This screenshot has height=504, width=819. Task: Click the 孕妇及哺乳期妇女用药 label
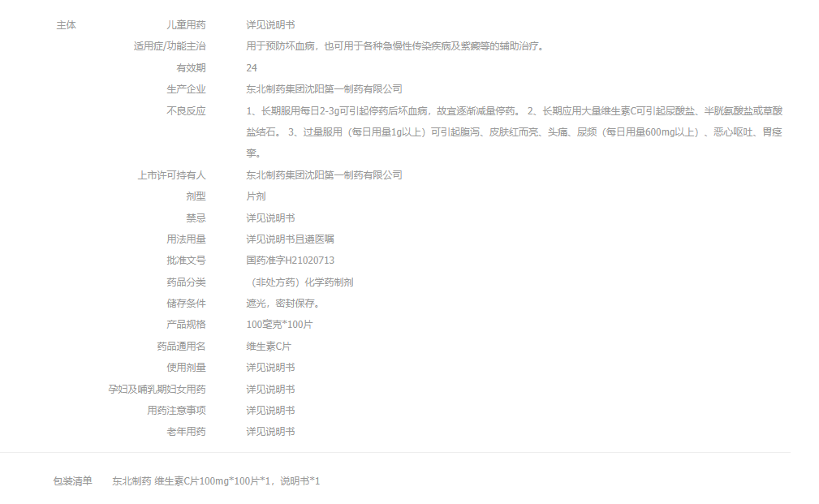pyautogui.click(x=157, y=389)
